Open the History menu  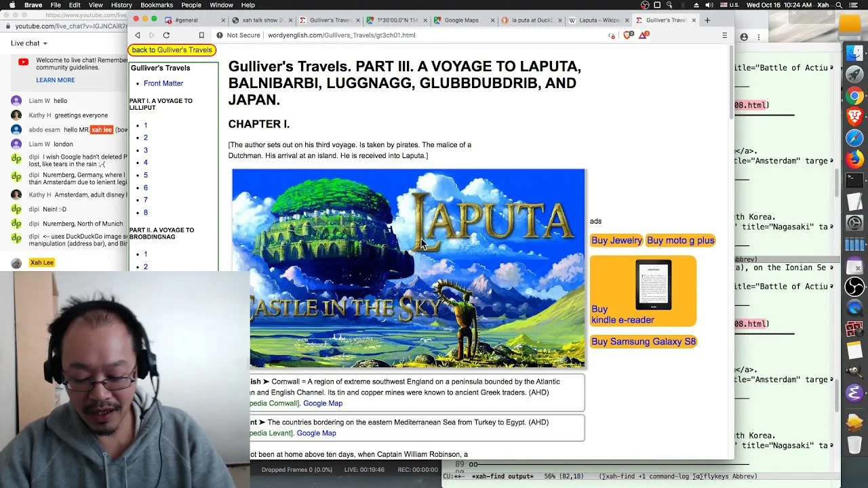121,5
